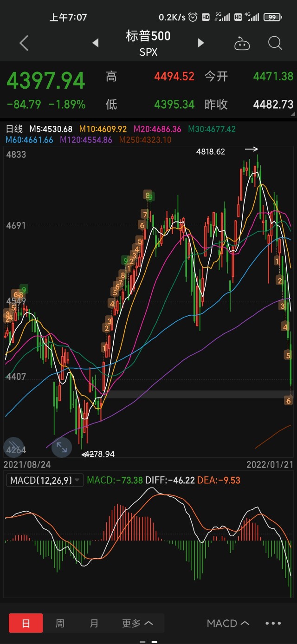Switch to the 月 monthly chart tab
This screenshot has width=297, height=644.
(x=94, y=623)
